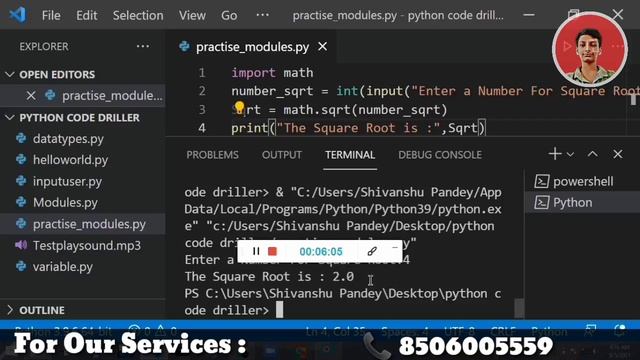This screenshot has height=360, width=640.
Task: Click the recorder link icon
Action: (x=371, y=251)
